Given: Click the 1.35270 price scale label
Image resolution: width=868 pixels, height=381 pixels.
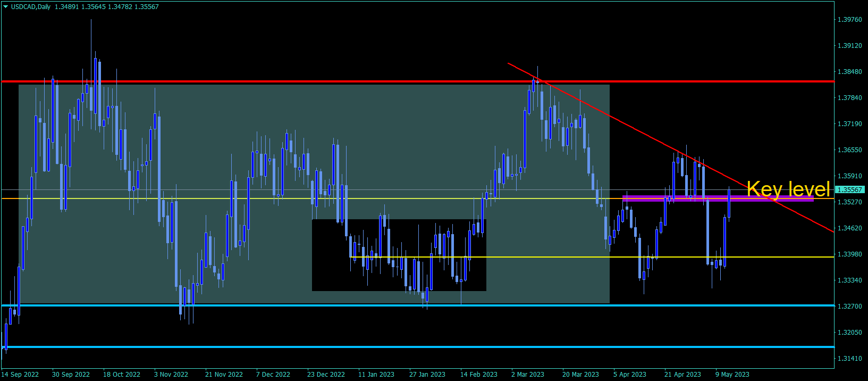Looking at the screenshot, I should 849,202.
